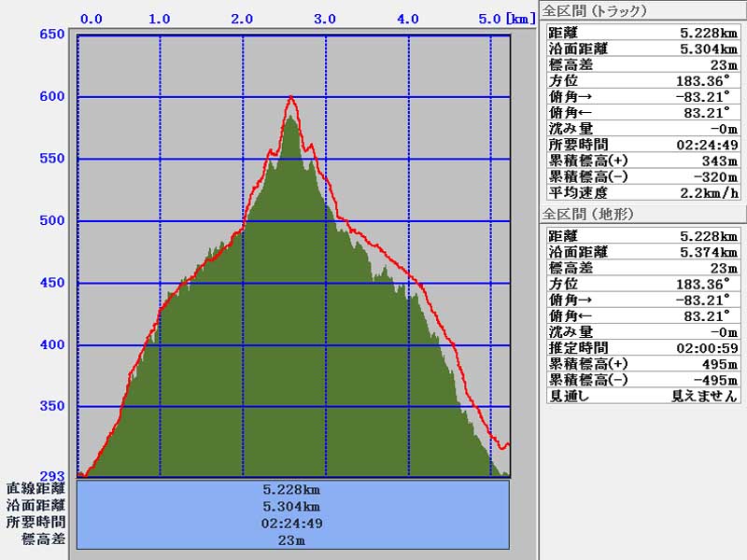Click the 沈み量 row in the terrain table
The height and width of the screenshot is (560, 747).
tap(642, 332)
